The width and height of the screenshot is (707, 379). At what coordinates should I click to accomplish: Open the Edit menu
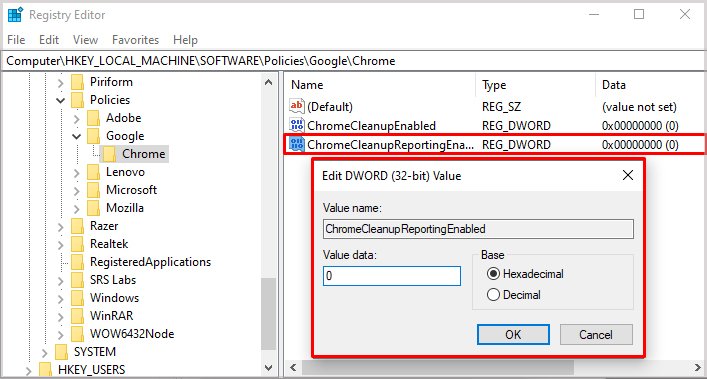click(x=49, y=40)
